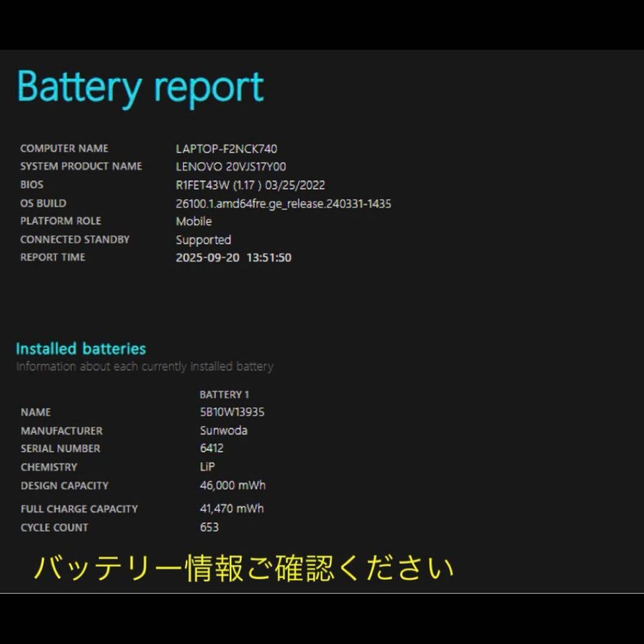644x644 pixels.
Task: Select the battery name 5B10W13935
Action: 232,412
